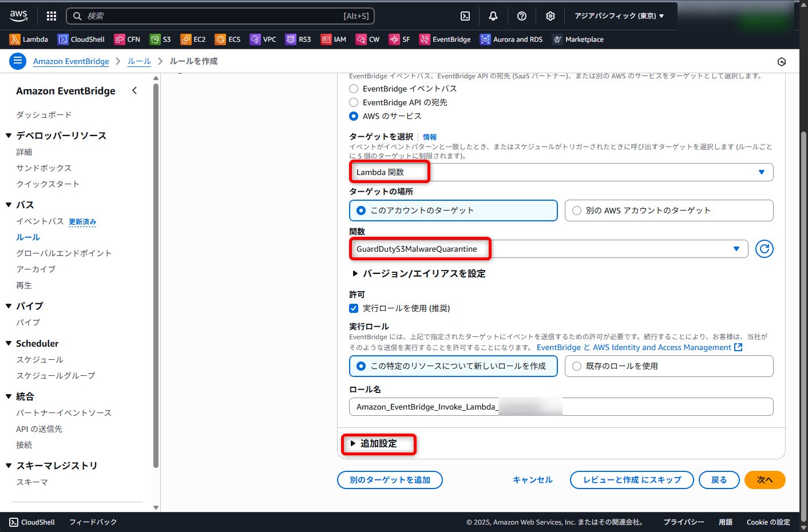Viewport: 808px width, 532px height.
Task: Open EC2 shortcut in favorites bar
Action: (193, 39)
